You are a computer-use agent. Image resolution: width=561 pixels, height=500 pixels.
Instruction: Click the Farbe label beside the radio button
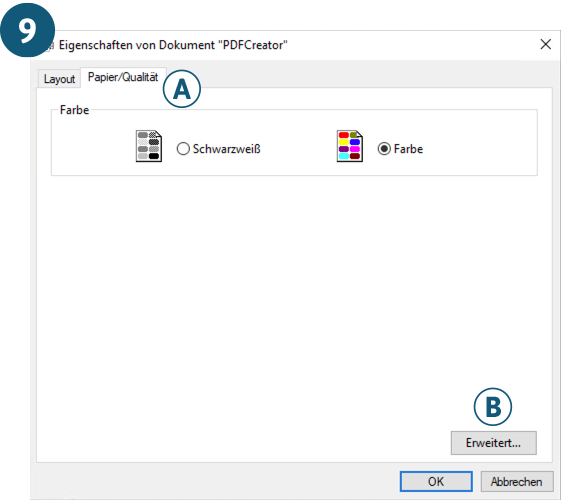(408, 149)
